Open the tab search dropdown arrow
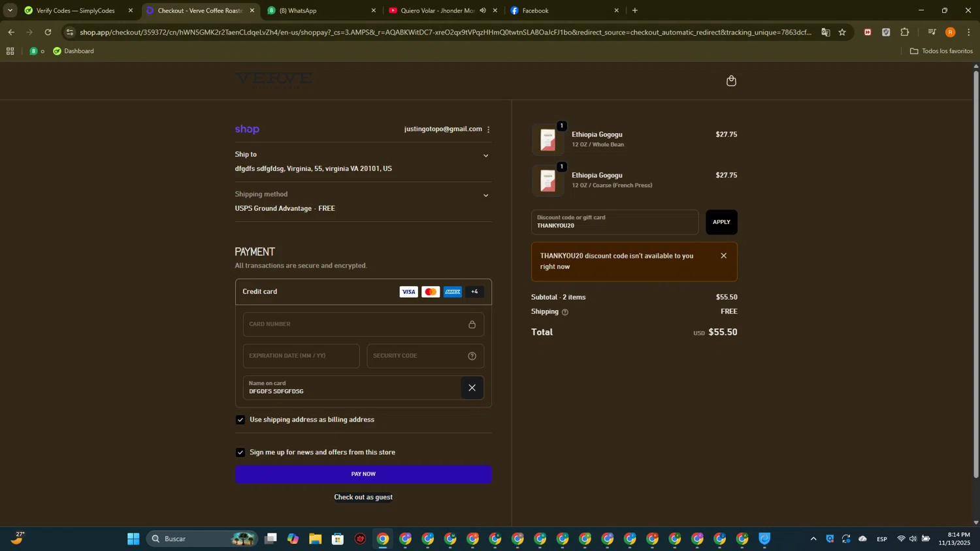Screen dimensions: 980x551 10,10
